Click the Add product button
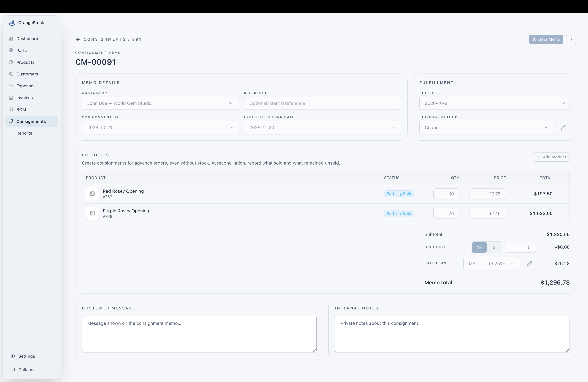The height and width of the screenshot is (382, 588). point(551,157)
